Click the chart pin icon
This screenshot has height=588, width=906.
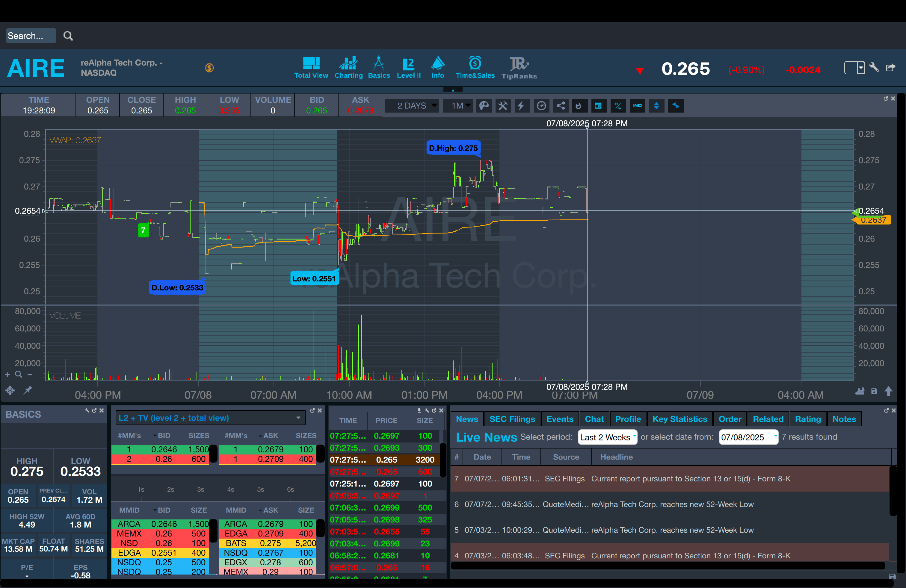(28, 390)
